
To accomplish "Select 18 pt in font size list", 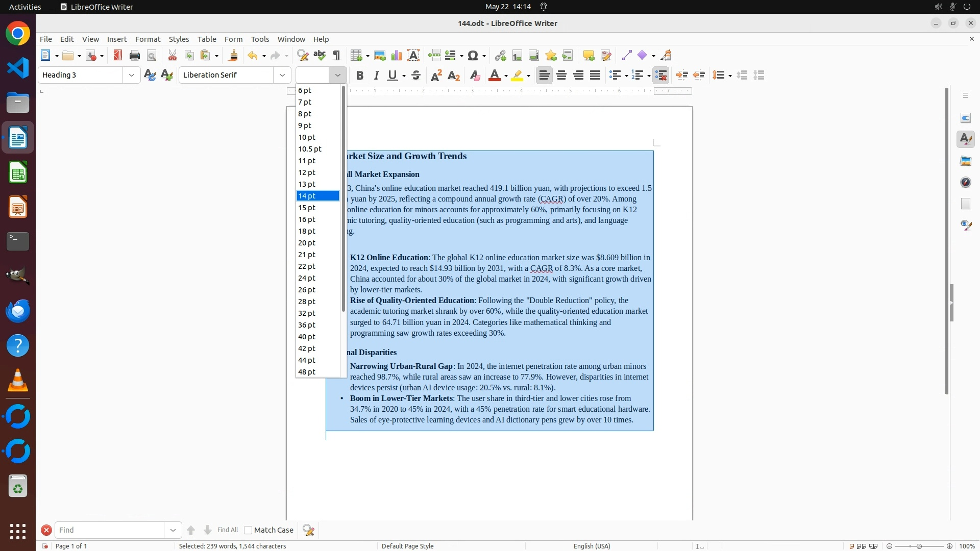I will [307, 231].
